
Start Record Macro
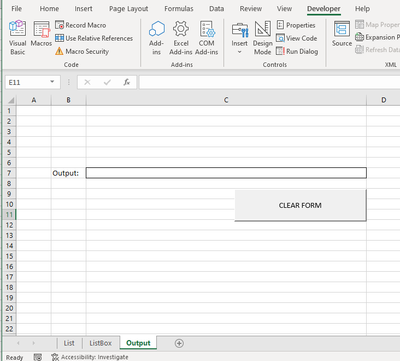click(81, 25)
